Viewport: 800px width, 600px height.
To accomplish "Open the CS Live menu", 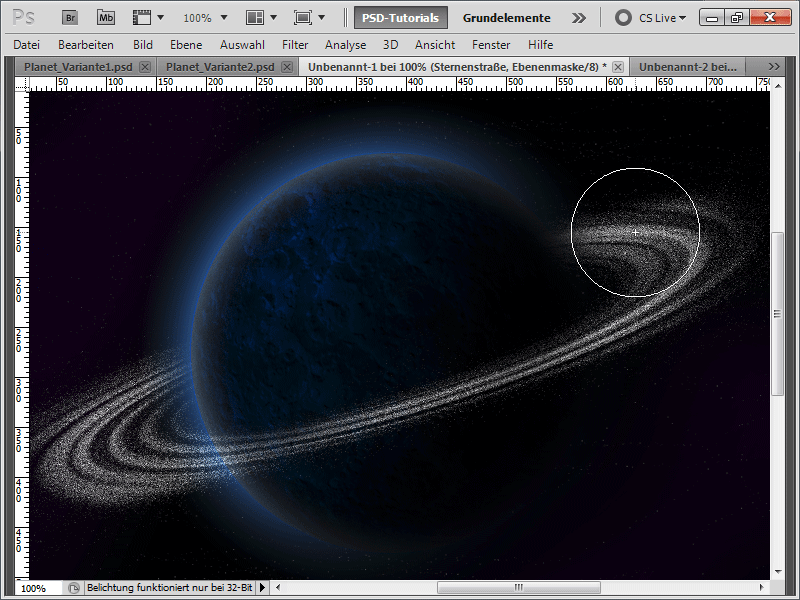I will pyautogui.click(x=662, y=18).
